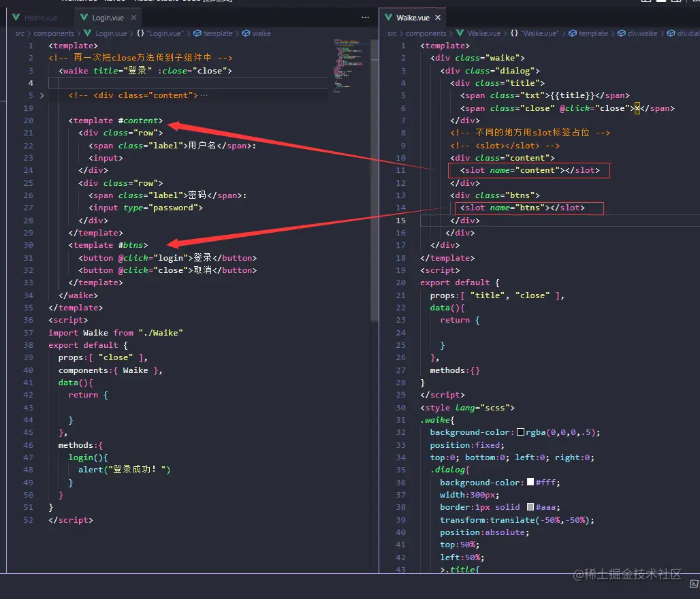This screenshot has width=700, height=599.
Task: Click the Vue icon on Home.vue tab
Action: 16,18
